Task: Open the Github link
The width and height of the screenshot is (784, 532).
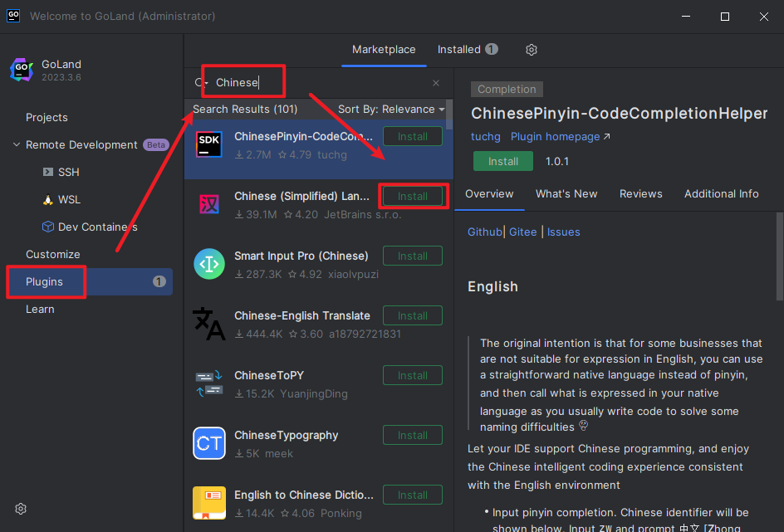Action: [x=484, y=232]
